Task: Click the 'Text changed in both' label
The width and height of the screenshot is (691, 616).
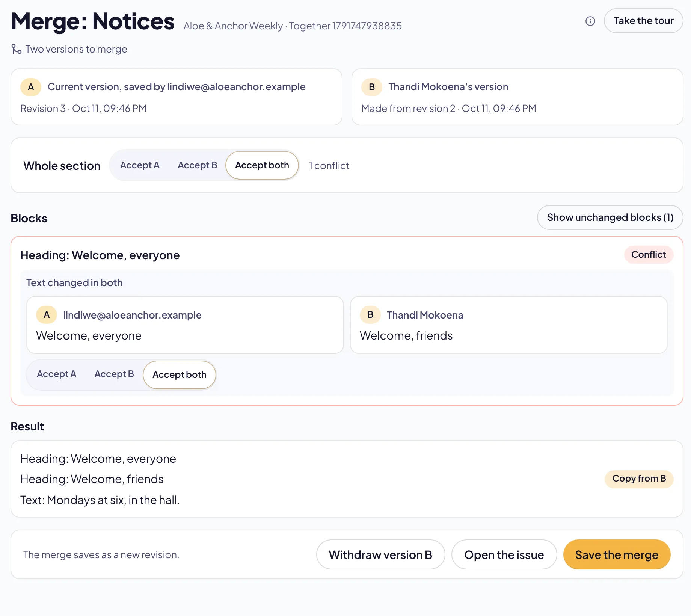Action: click(x=74, y=283)
